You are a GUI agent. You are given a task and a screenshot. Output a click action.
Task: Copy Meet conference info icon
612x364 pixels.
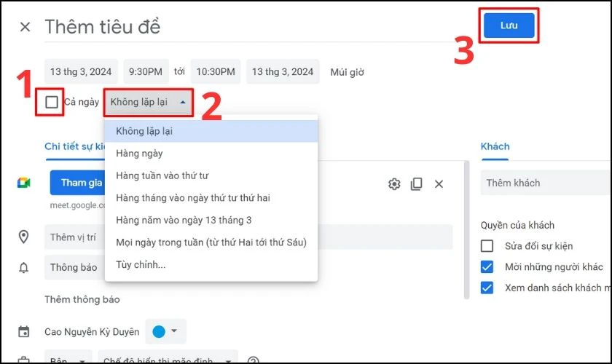(x=417, y=183)
